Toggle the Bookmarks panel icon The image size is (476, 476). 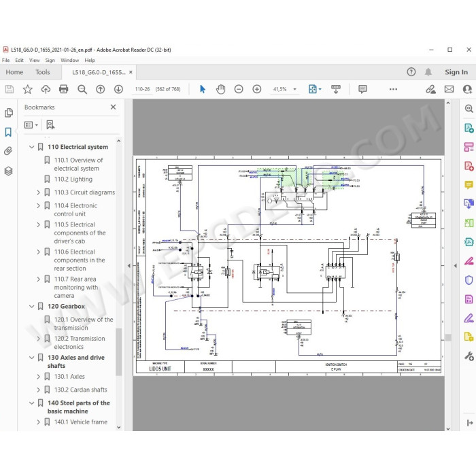point(8,132)
